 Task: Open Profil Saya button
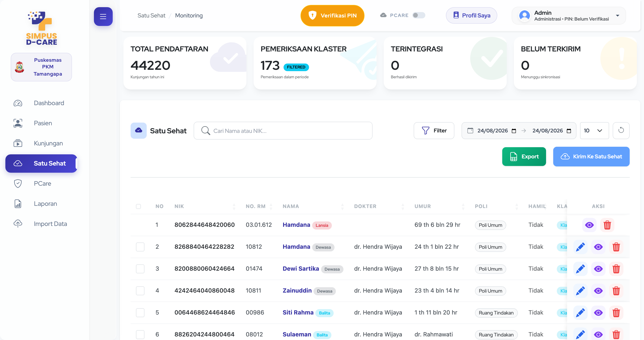click(471, 15)
